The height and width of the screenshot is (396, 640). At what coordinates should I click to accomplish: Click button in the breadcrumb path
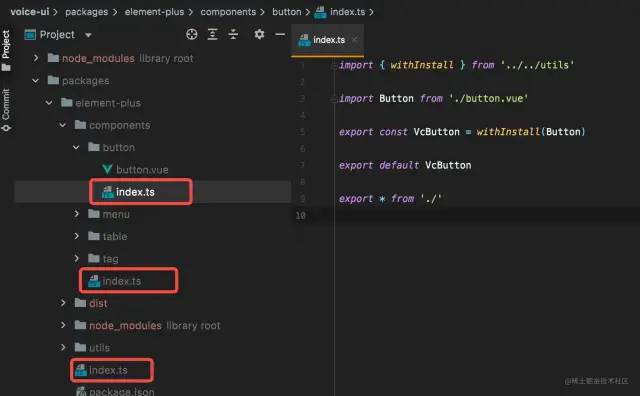(287, 12)
